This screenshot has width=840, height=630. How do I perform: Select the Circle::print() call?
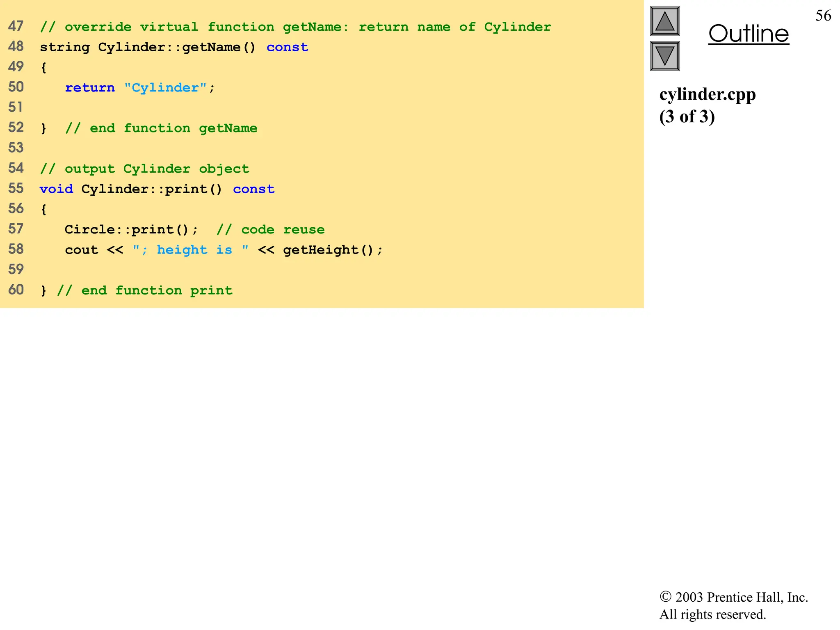point(131,230)
